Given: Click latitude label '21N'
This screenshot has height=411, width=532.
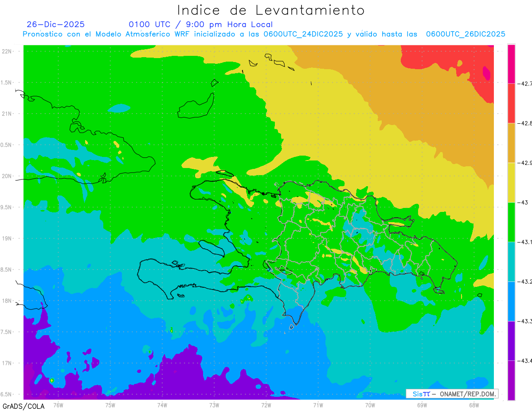Looking at the screenshot, I should 6,114.
